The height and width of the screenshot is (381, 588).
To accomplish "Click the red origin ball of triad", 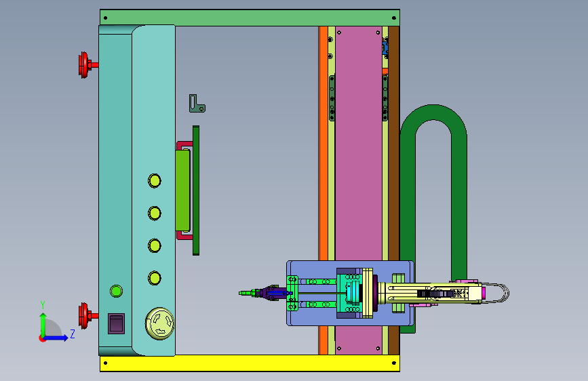I will [x=42, y=338].
